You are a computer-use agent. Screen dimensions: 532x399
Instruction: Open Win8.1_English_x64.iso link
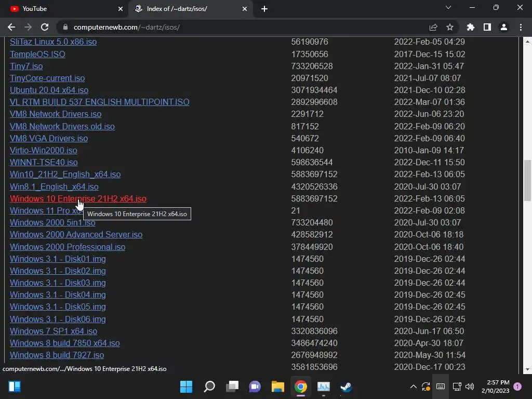(x=54, y=187)
